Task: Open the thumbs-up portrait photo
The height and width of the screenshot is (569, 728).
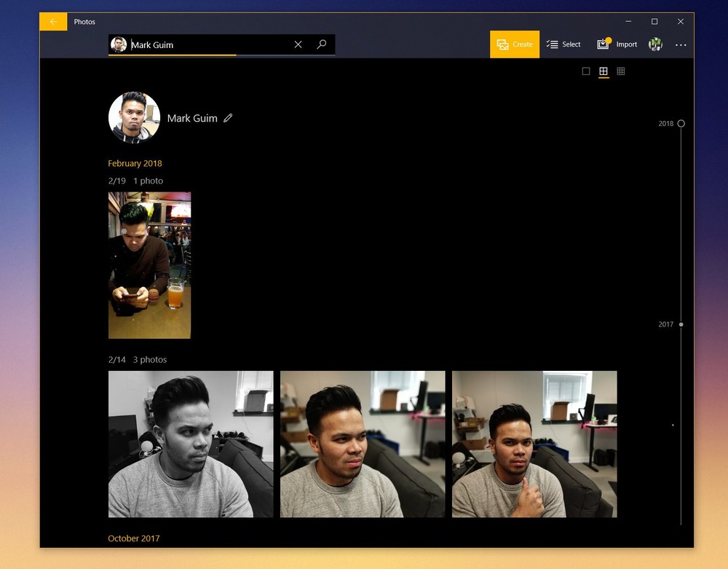Action: 534,444
